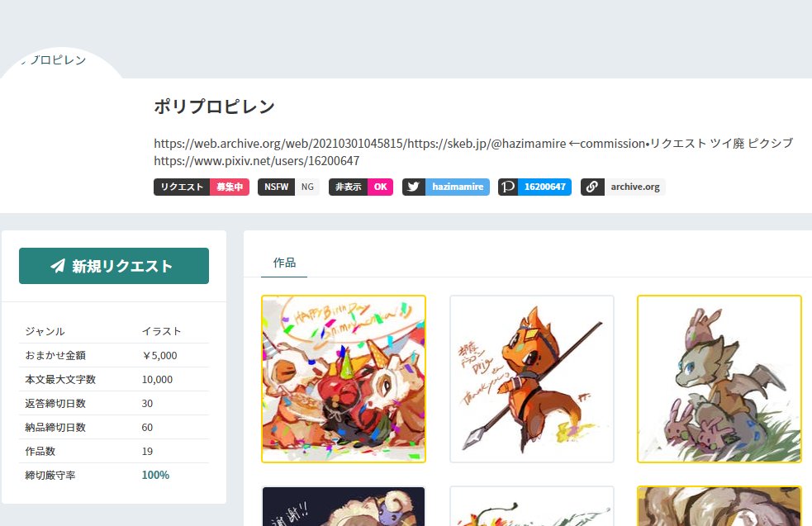Click the pixiv P icon badge
Image resolution: width=812 pixels, height=526 pixels.
click(509, 187)
